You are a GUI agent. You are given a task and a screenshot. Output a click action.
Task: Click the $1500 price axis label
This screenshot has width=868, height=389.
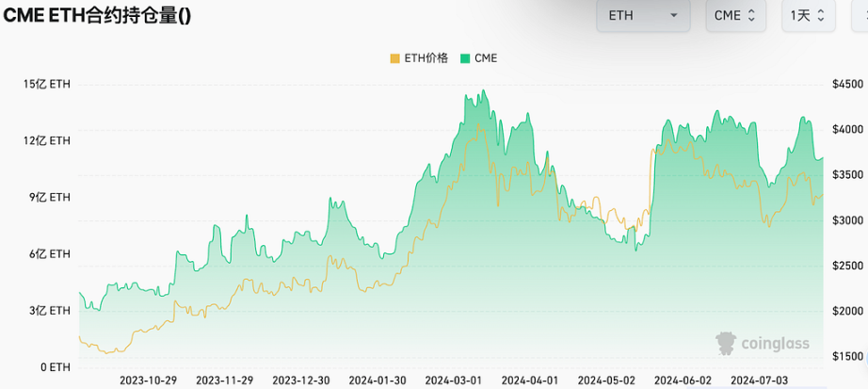[847, 356]
